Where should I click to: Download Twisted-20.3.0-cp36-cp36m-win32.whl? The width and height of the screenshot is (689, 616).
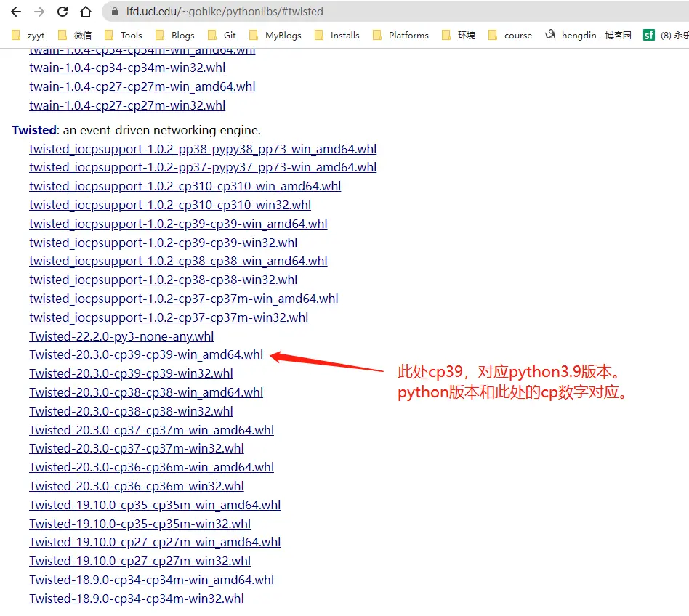(x=136, y=486)
